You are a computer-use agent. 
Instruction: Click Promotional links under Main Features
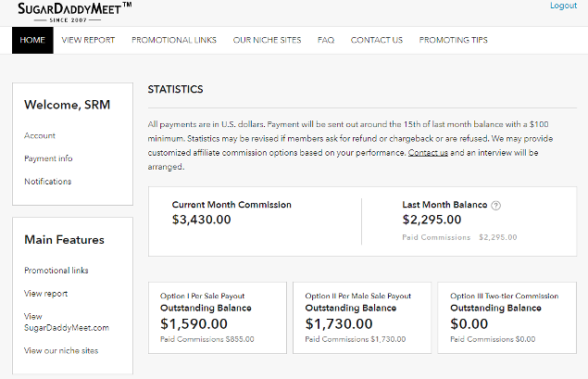click(x=57, y=271)
